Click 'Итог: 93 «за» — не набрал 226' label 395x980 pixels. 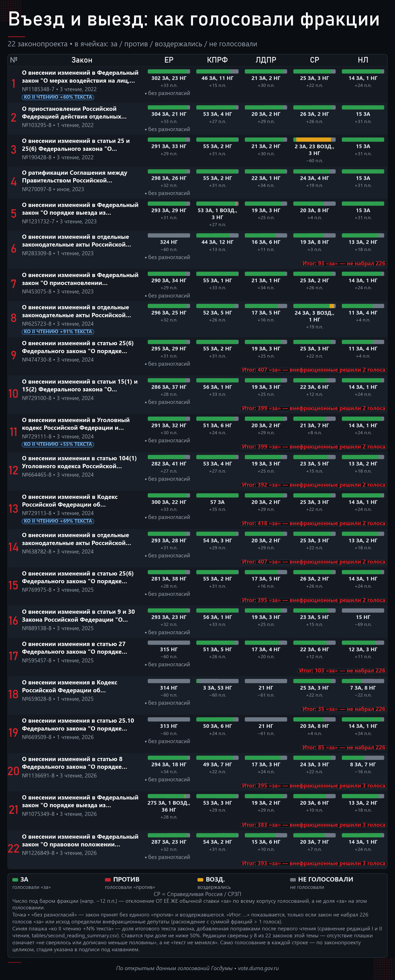(344, 263)
